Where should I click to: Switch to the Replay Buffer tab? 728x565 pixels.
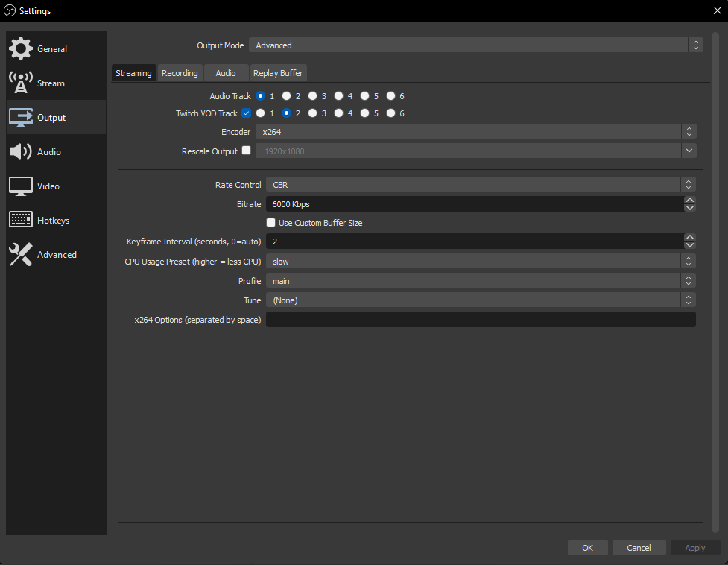click(278, 73)
